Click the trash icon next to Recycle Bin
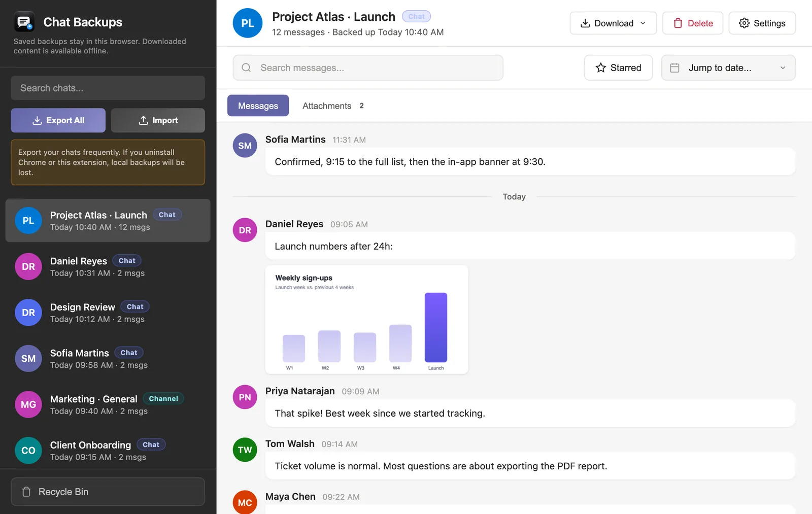This screenshot has width=812, height=514. click(x=26, y=492)
